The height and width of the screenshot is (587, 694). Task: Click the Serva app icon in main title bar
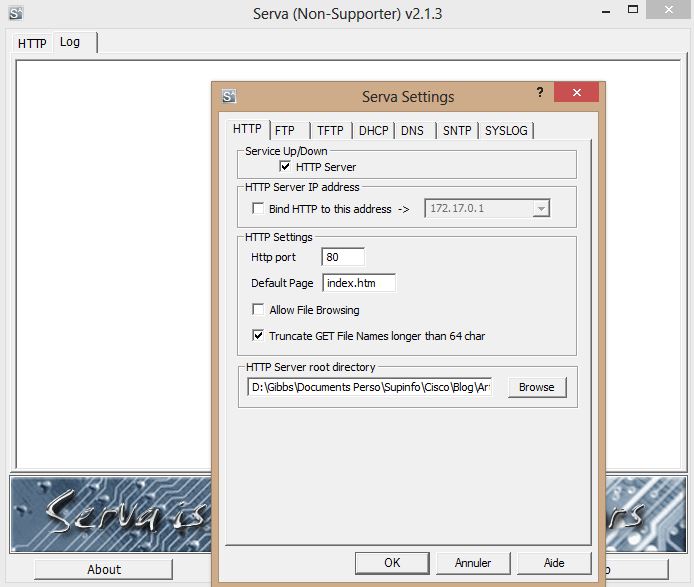coord(16,13)
